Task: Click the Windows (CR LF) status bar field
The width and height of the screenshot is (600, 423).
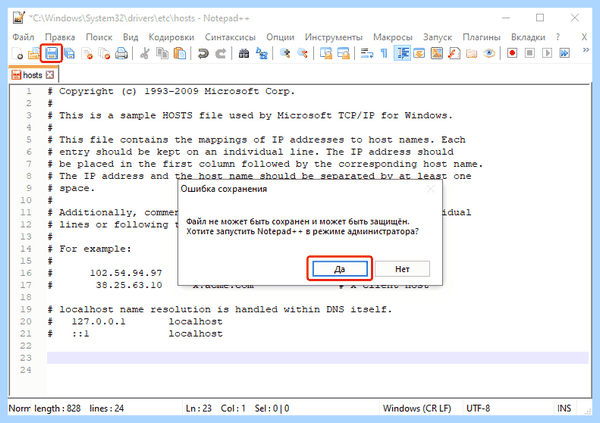Action: pos(417,408)
